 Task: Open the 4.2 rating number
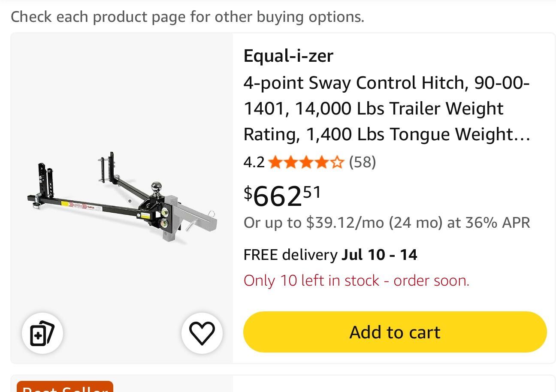coord(254,162)
